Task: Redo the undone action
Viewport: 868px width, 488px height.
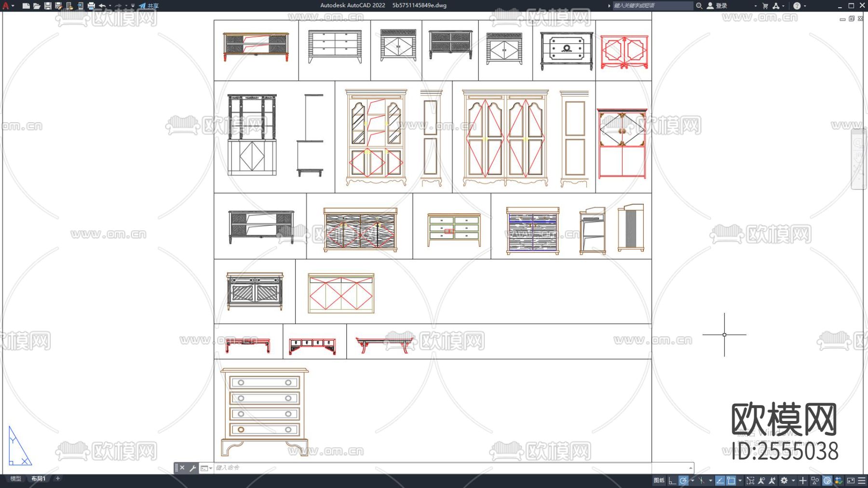Action: click(x=118, y=6)
